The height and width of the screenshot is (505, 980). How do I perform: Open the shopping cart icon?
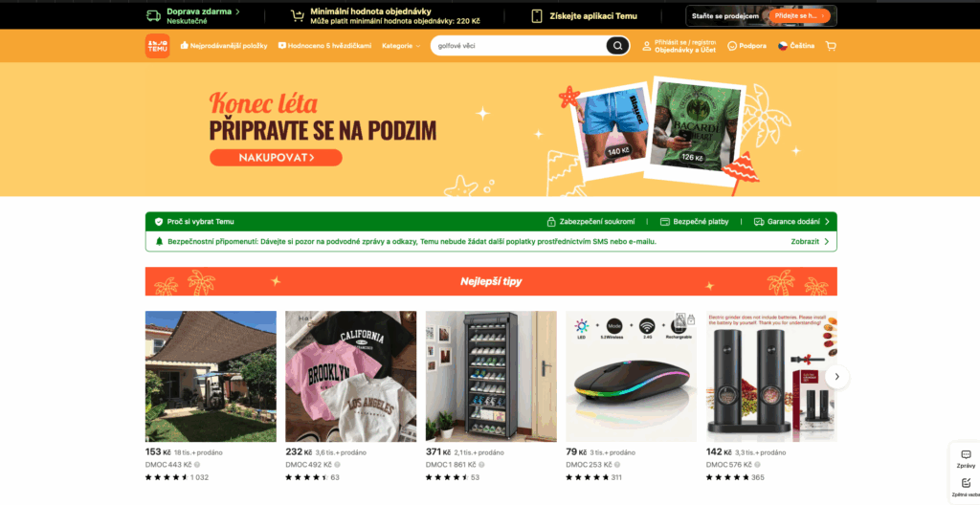(831, 46)
